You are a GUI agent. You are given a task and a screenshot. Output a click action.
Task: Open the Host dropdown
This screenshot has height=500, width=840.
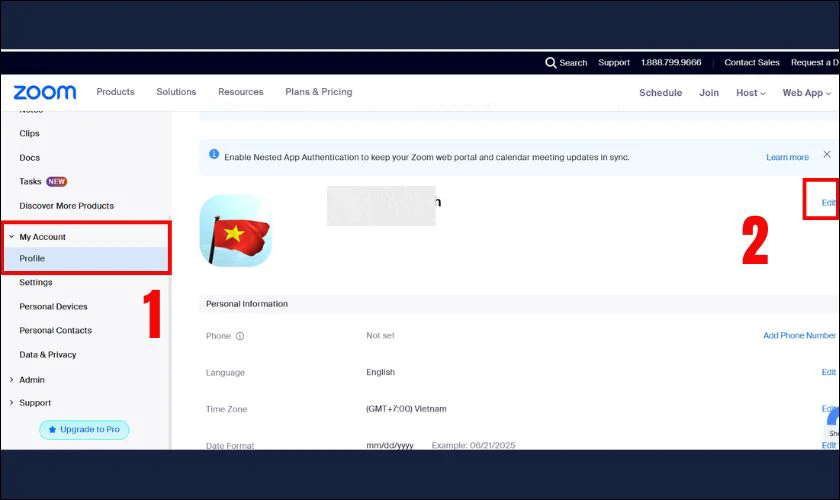point(751,93)
